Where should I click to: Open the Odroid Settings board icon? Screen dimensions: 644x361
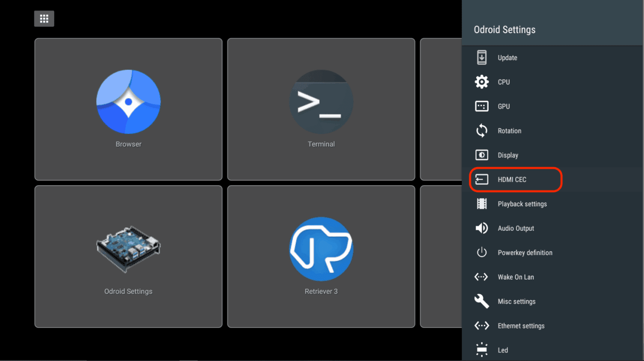128,249
